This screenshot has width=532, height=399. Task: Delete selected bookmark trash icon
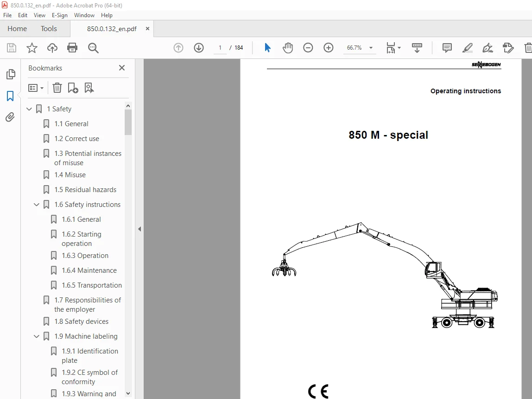click(57, 88)
